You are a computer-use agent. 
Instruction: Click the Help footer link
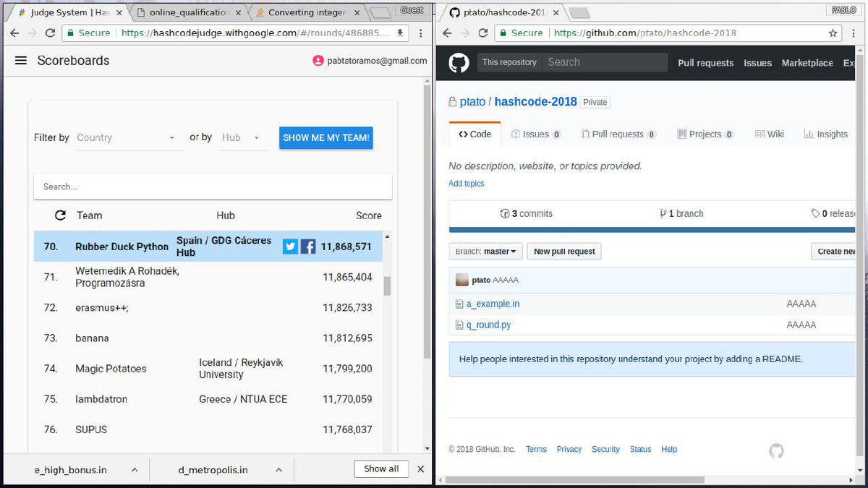[669, 450]
